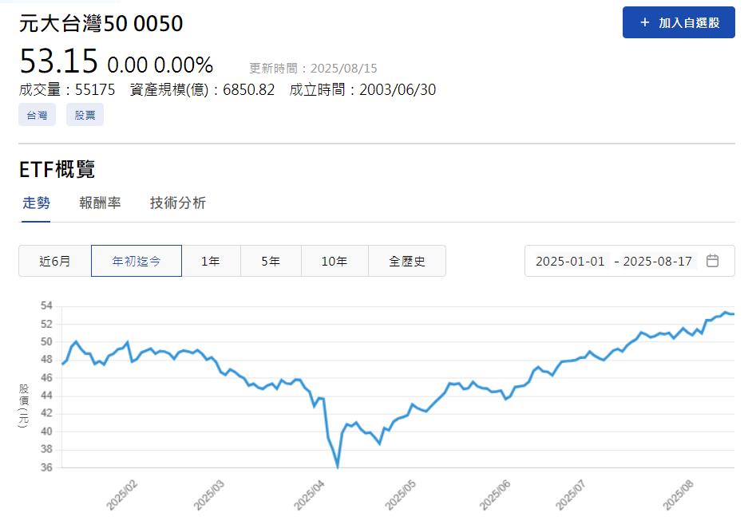
Task: Edit the start date 2025-01-01 field
Action: click(570, 261)
